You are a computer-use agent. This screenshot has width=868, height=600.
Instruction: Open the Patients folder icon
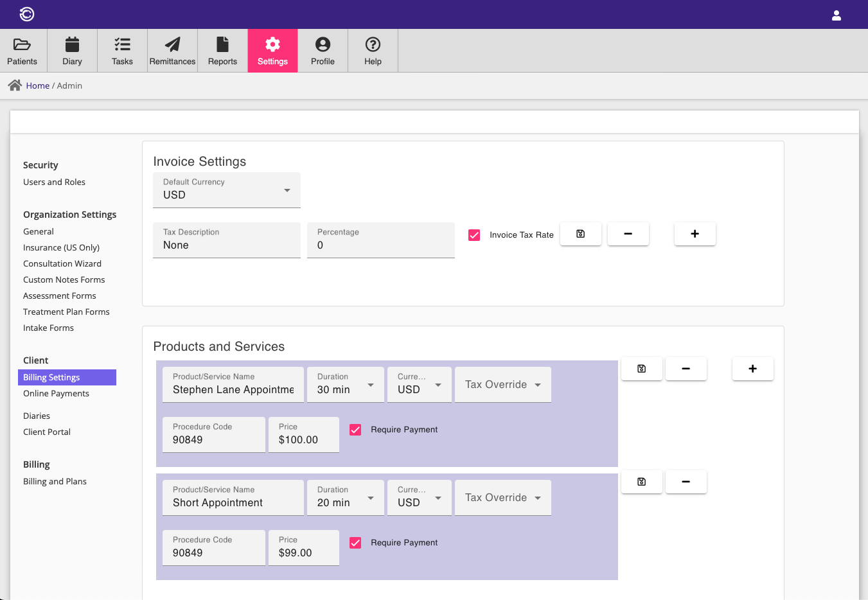[22, 44]
